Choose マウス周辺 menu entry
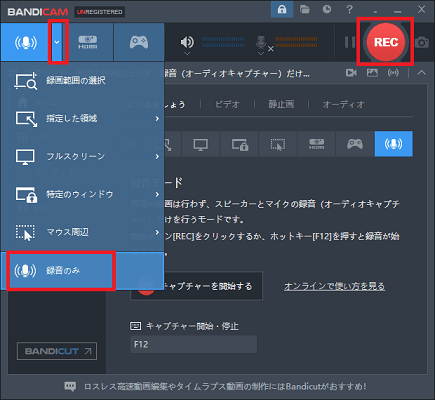The image size is (435, 400). pyautogui.click(x=83, y=232)
